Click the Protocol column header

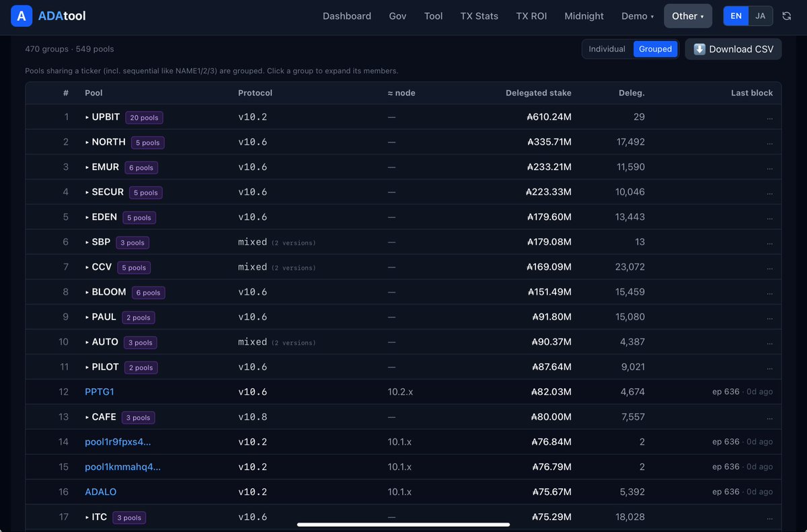click(x=255, y=93)
